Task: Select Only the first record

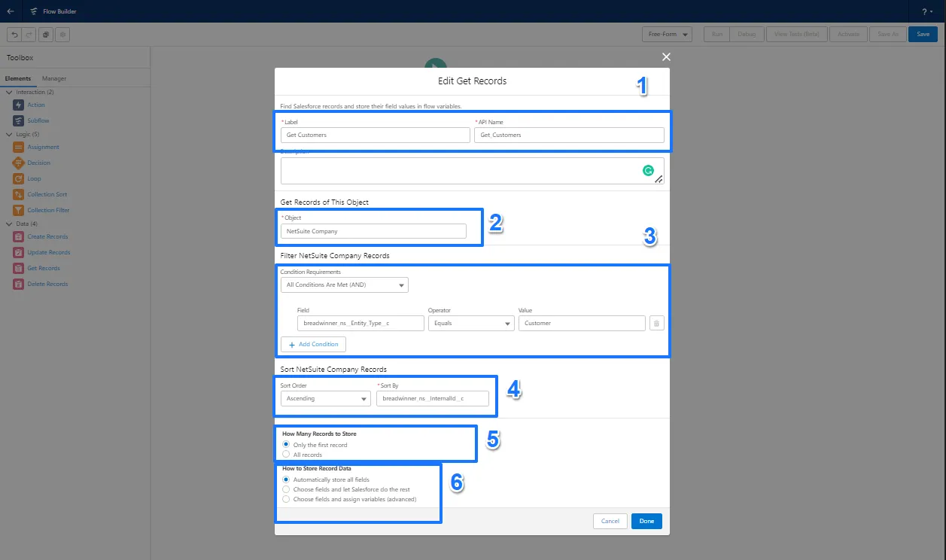Action: [286, 445]
